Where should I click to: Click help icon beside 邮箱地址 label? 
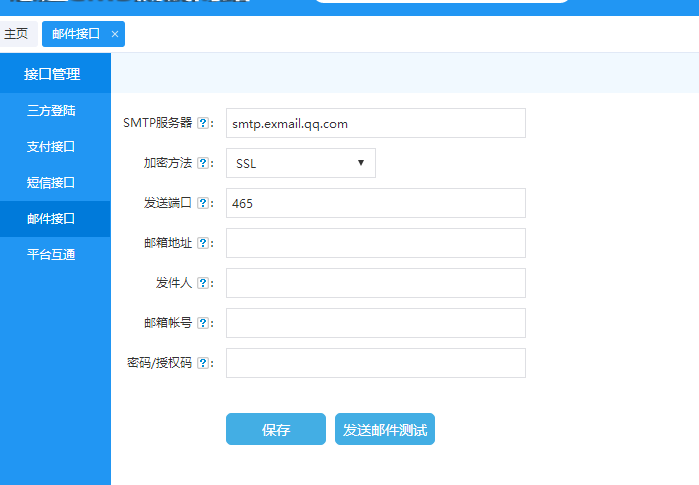click(x=203, y=243)
